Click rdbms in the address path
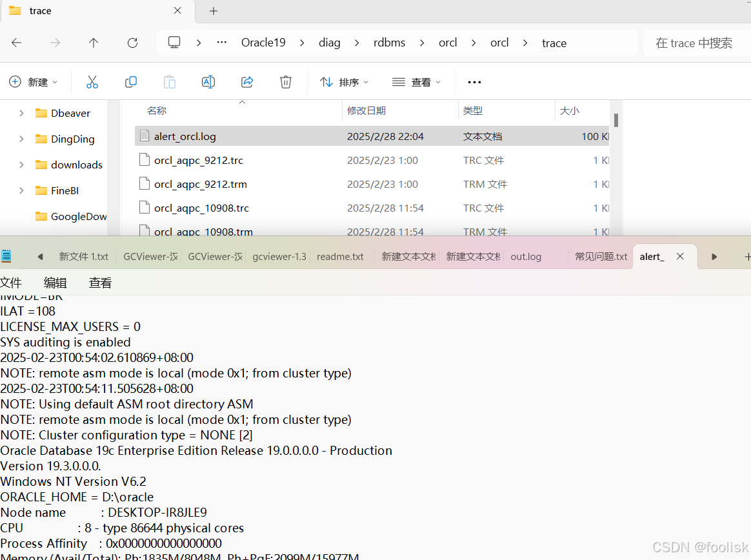The image size is (751, 560). point(390,43)
